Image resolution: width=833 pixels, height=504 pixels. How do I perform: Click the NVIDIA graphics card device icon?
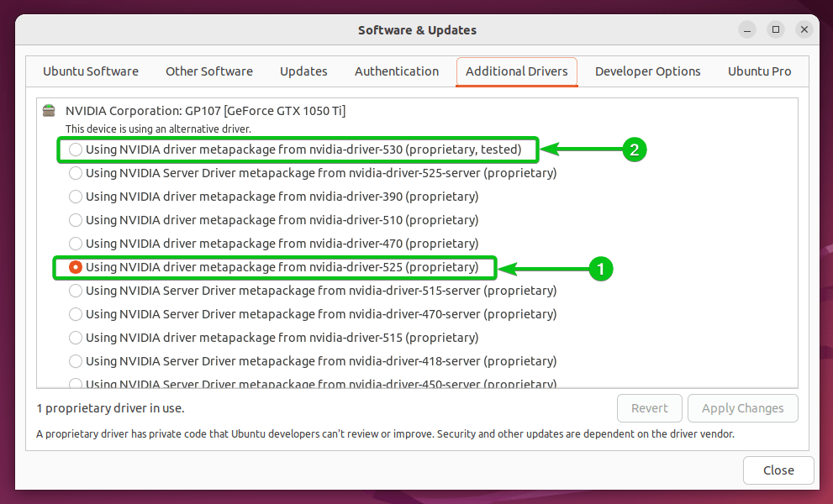tap(49, 111)
